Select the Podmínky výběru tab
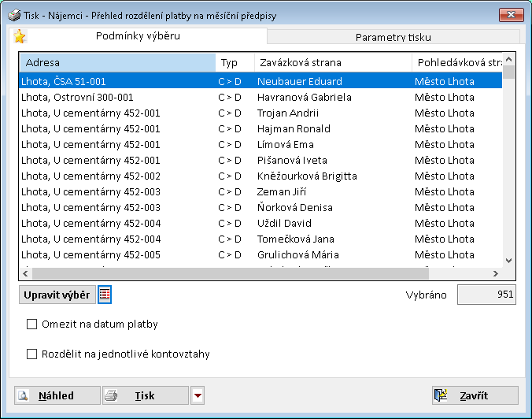 click(x=138, y=36)
